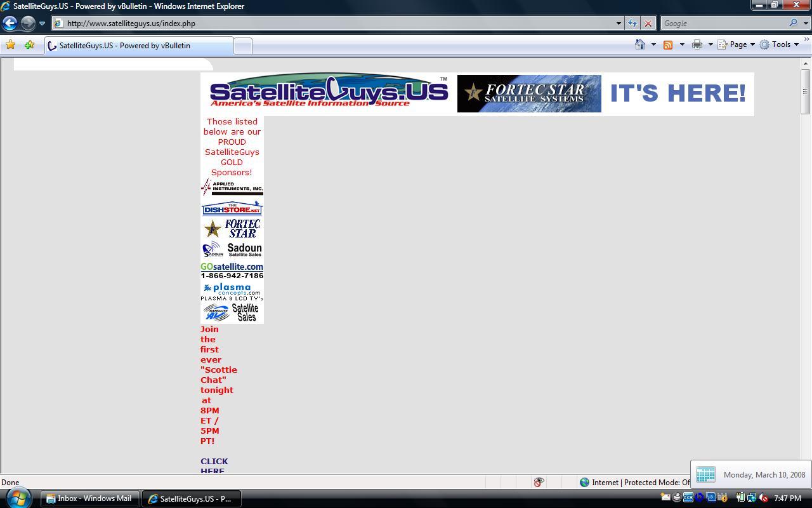Click the 1-866-942-7186 phone number text
This screenshot has height=508, width=812.
232,276
